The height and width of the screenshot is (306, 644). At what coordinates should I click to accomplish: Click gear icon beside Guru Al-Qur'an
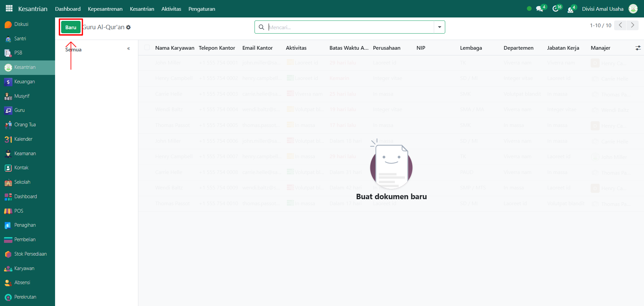[128, 28]
